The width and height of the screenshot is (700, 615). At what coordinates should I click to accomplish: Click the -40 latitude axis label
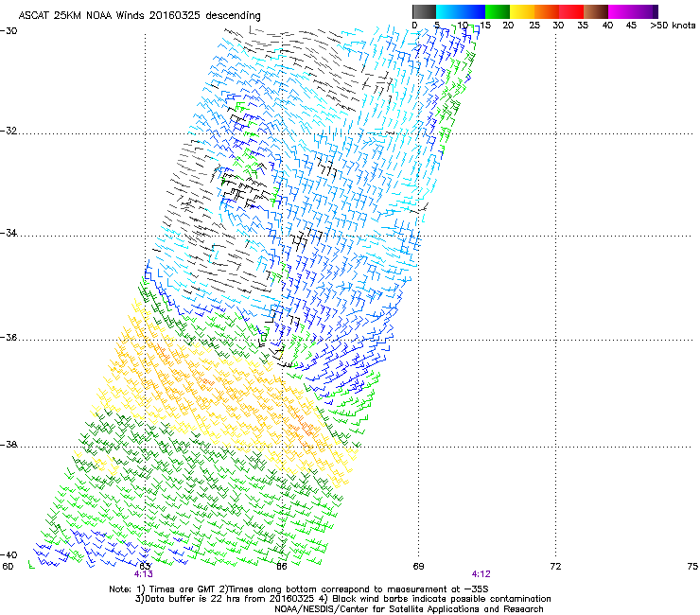[x=9, y=554]
